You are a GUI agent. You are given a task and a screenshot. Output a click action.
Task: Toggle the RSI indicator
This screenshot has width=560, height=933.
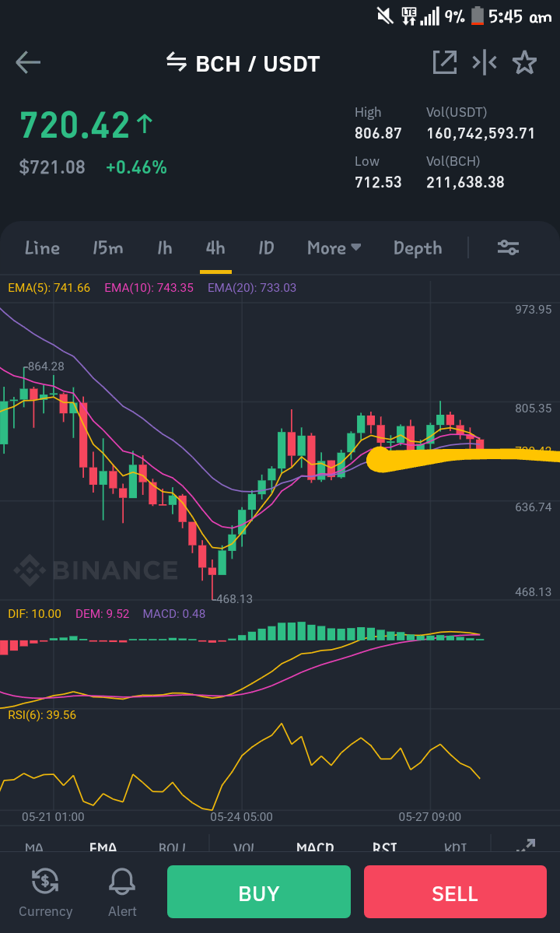pyautogui.click(x=385, y=847)
